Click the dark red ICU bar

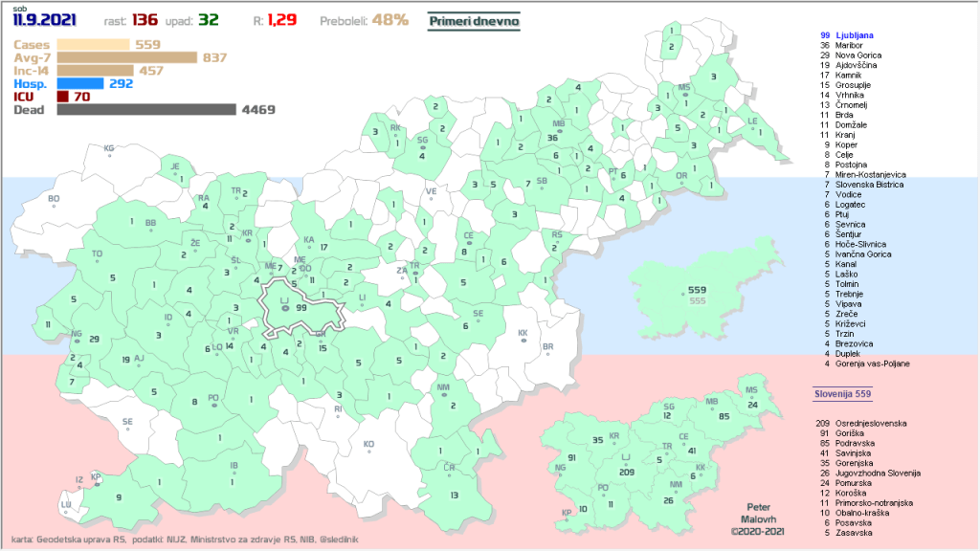62,97
